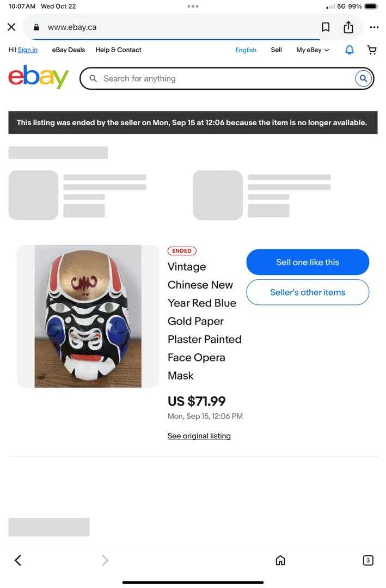Tap the browser home icon
386x588 pixels.
280,560
